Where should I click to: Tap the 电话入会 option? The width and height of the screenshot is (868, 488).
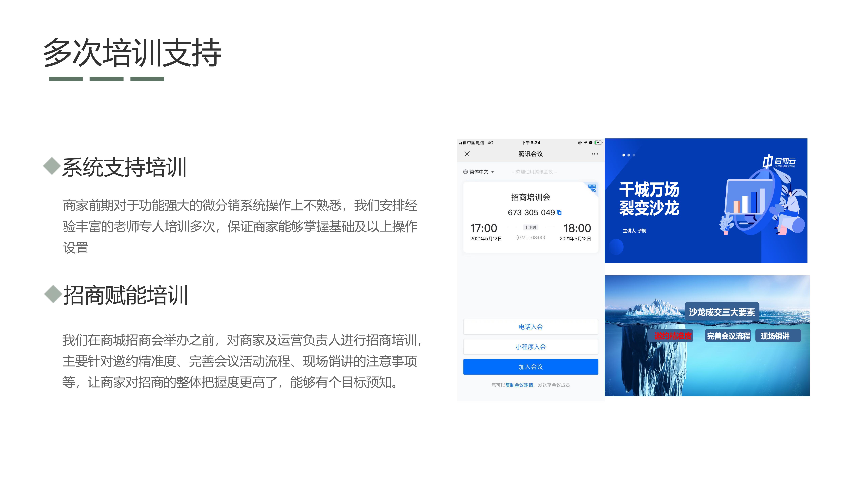coord(531,327)
